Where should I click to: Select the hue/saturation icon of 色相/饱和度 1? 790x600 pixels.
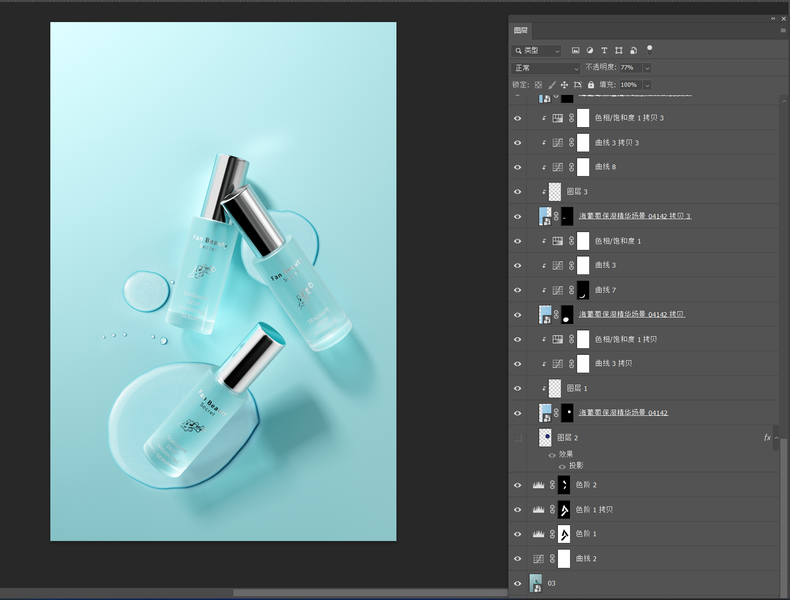point(557,241)
